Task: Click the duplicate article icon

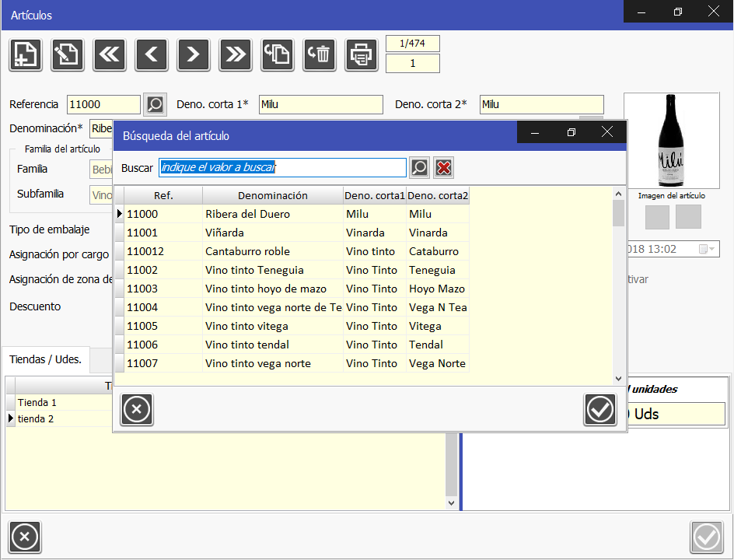Action: [278, 54]
